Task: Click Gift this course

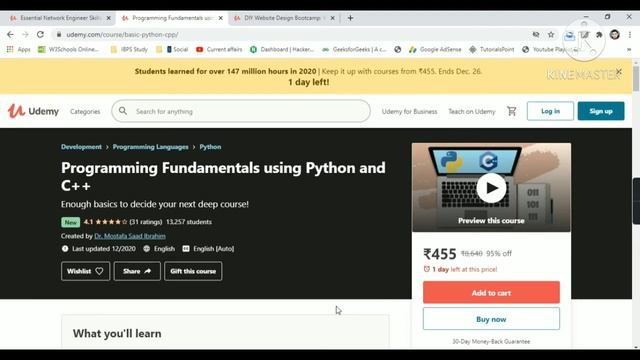Action: coord(193,271)
